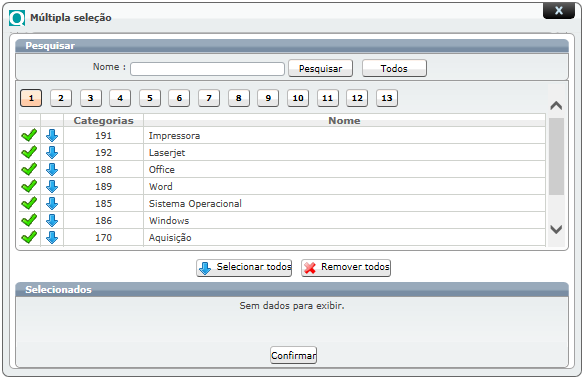Click Remover todos button
Screen dimensions: 584x378
[x=346, y=268]
